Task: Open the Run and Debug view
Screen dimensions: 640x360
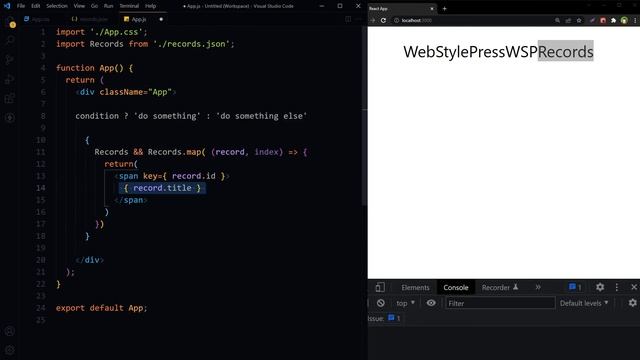Action: pos(10,79)
